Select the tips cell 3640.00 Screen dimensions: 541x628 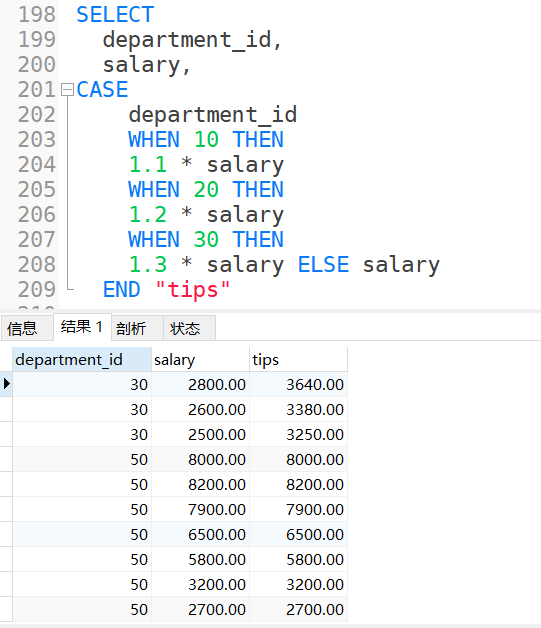point(298,384)
